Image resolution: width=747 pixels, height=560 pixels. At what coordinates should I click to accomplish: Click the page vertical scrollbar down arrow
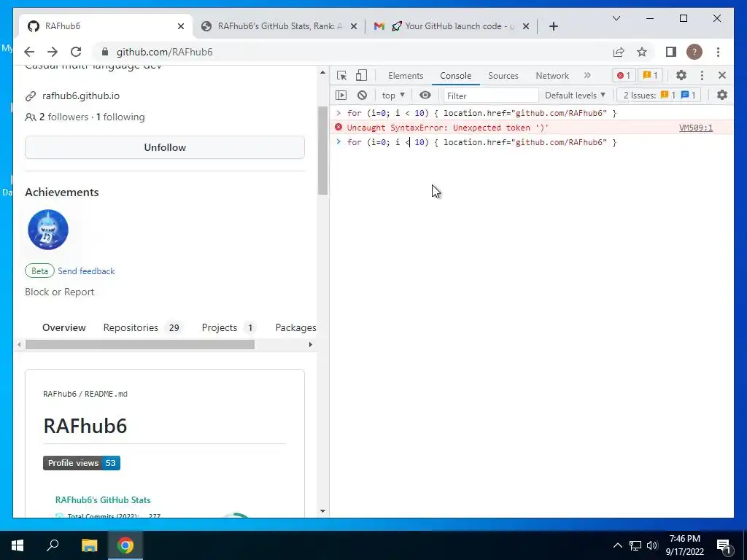tap(322, 511)
